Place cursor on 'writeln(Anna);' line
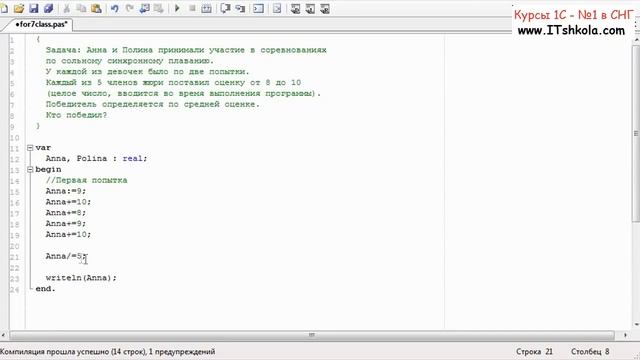The width and height of the screenshot is (640, 360). click(x=81, y=278)
